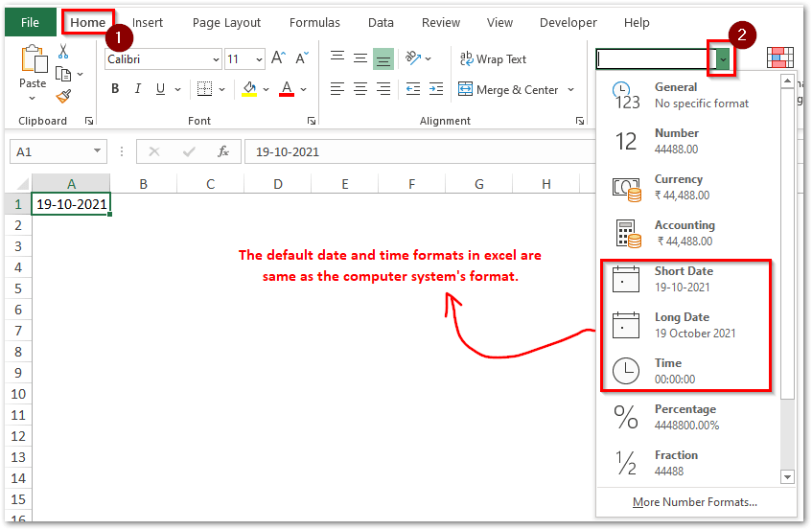
Task: Open More Number Formats link
Action: (694, 502)
